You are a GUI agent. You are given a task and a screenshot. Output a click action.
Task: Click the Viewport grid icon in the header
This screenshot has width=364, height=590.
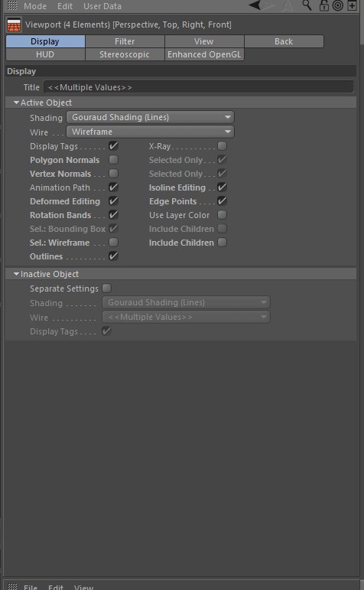(14, 24)
